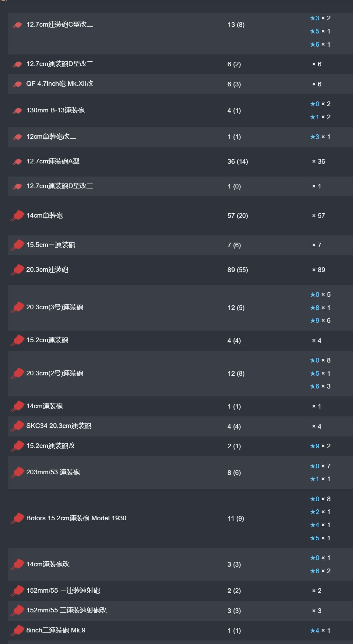This screenshot has width=353, height=644.
Task: Click the ★6 × 3 entry for 20.3cm(2号)連装砲
Action: click(x=320, y=386)
